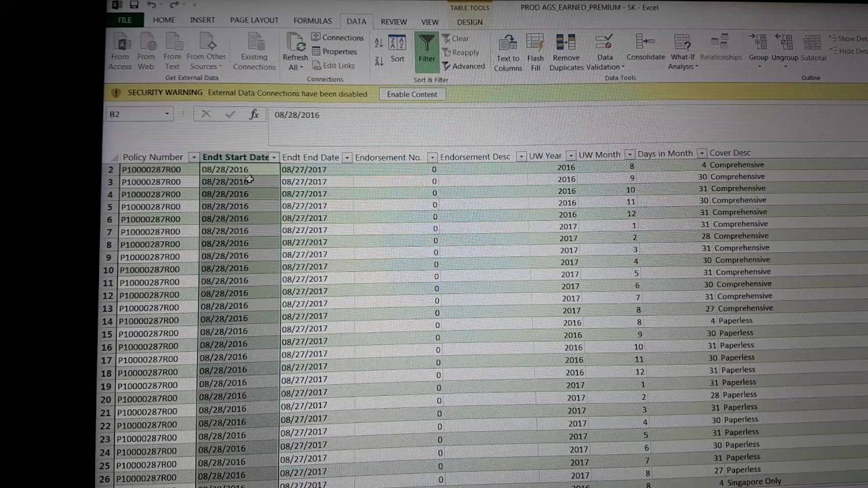Undo the last action
Image resolution: width=868 pixels, height=488 pixels.
click(x=151, y=5)
